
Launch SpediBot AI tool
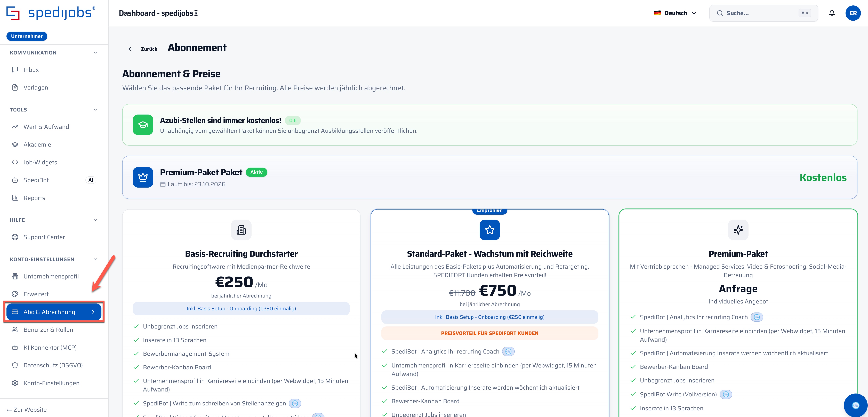coord(54,180)
